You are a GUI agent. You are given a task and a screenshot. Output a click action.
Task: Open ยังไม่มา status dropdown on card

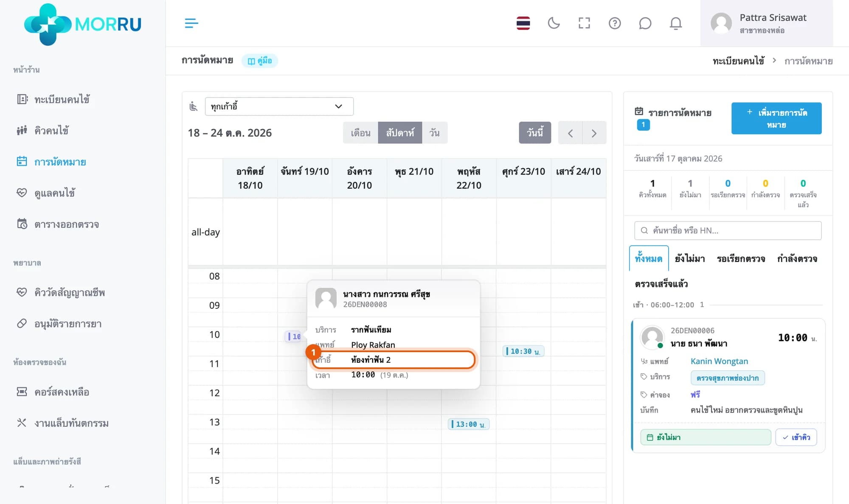706,437
